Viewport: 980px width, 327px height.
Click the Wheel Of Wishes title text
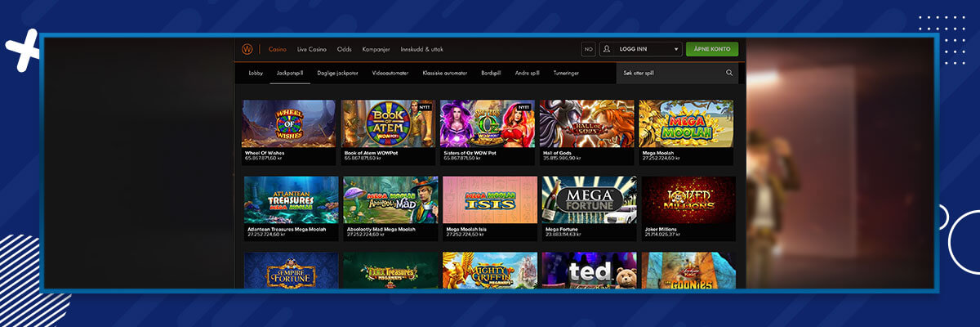pos(263,153)
